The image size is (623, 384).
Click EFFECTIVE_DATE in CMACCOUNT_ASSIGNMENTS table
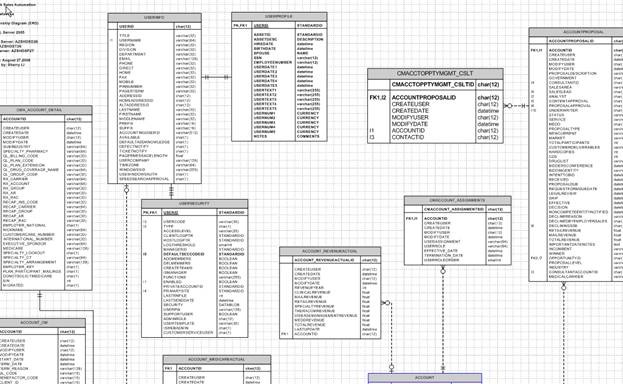click(x=441, y=251)
